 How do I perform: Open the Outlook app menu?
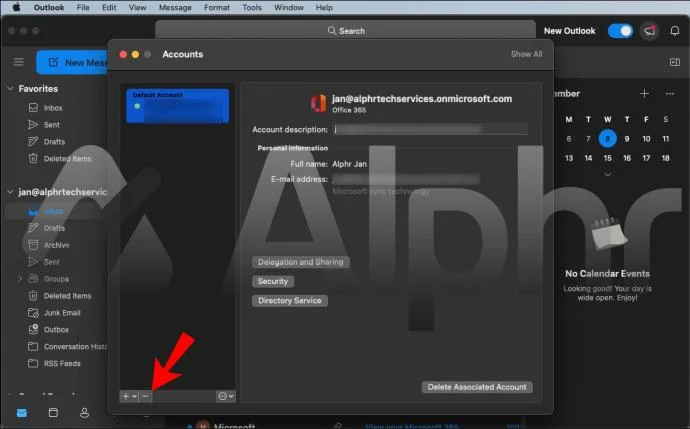tap(49, 7)
